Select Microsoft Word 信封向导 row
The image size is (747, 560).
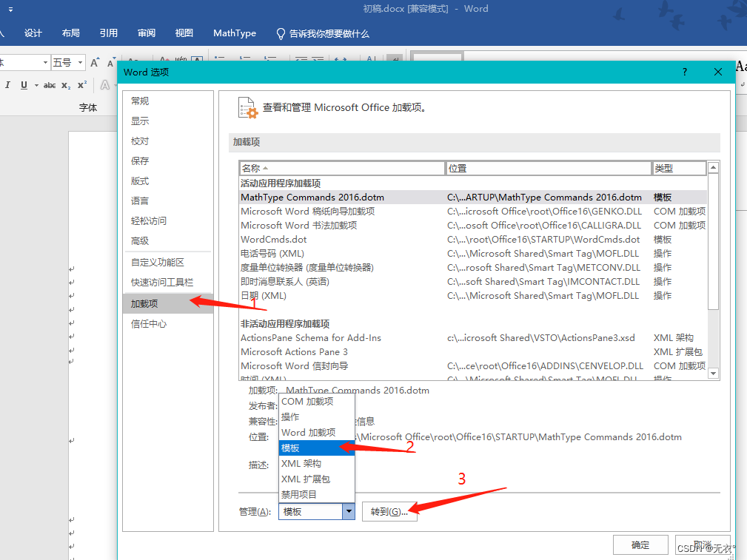[x=473, y=365]
